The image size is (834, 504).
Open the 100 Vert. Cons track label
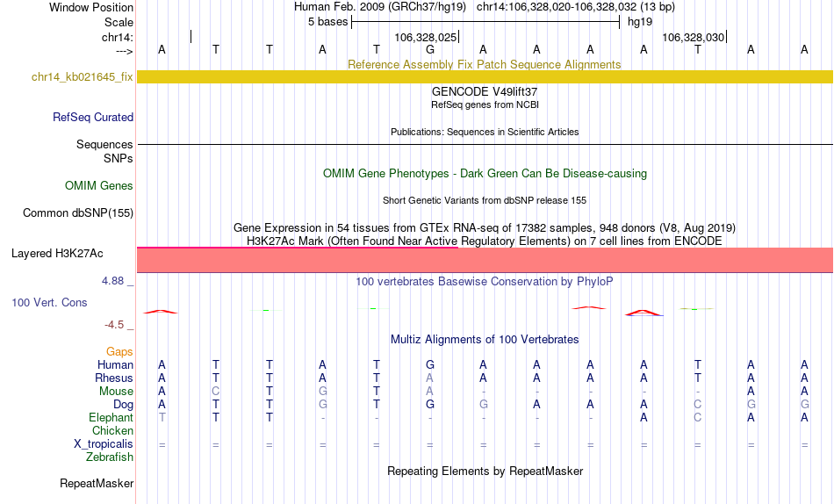point(49,302)
